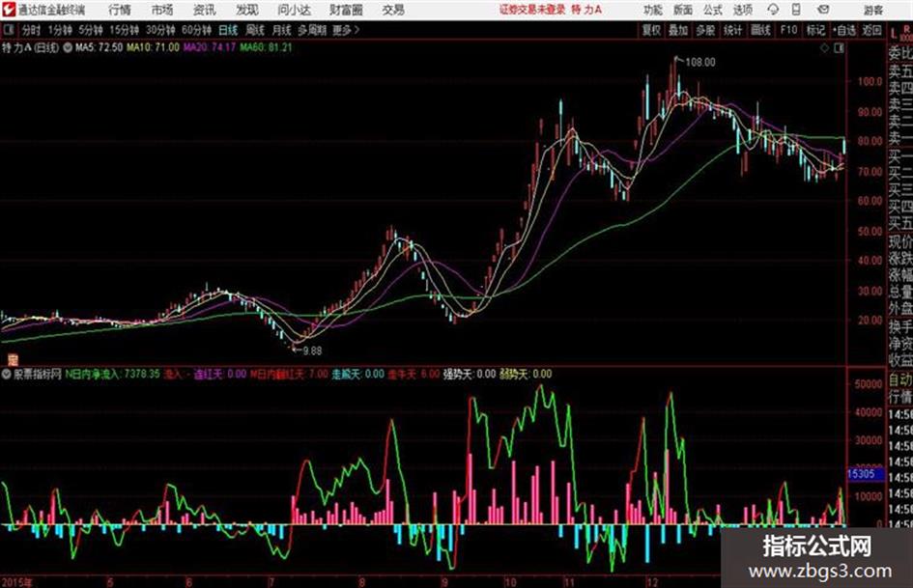Switch to 1分钟 chart period

click(59, 30)
